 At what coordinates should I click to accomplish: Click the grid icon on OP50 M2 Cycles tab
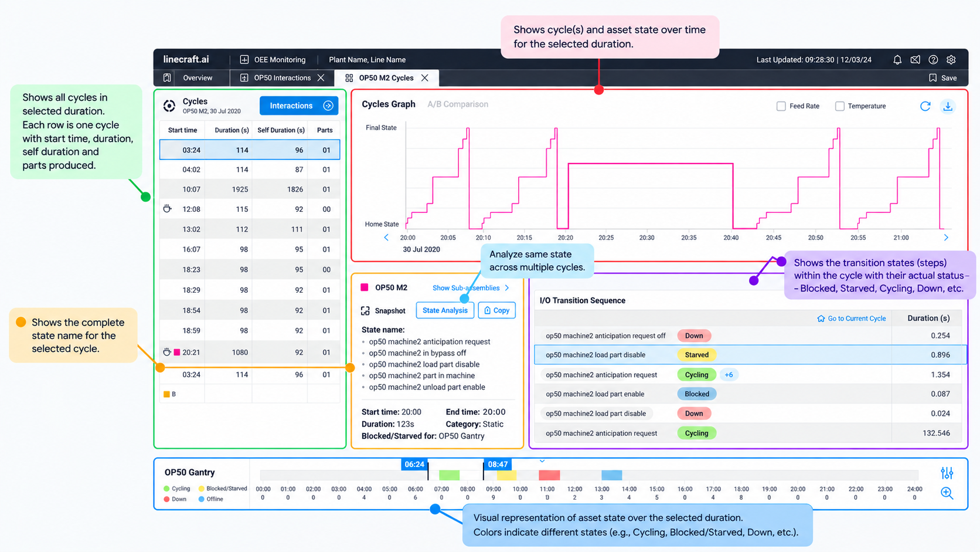(x=349, y=78)
